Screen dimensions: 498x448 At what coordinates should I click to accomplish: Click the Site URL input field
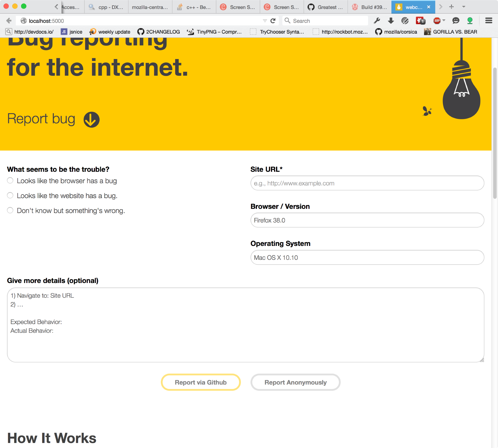pos(367,183)
